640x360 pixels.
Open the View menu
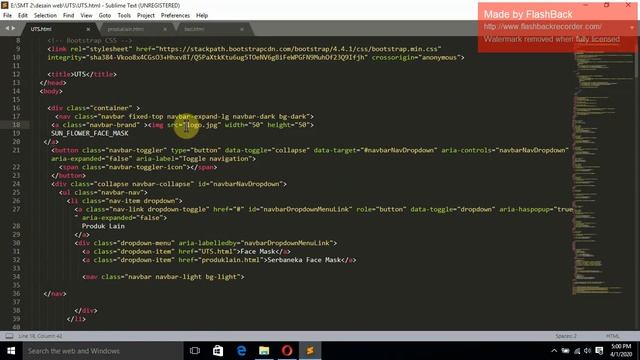[86, 16]
